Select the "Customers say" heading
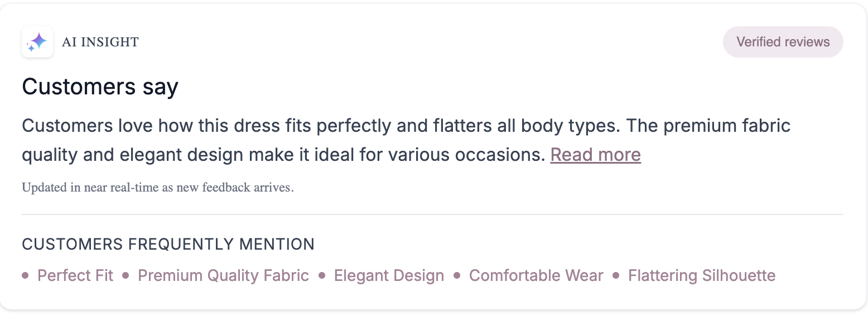Screen dimensions: 868x315 pyautogui.click(x=100, y=87)
